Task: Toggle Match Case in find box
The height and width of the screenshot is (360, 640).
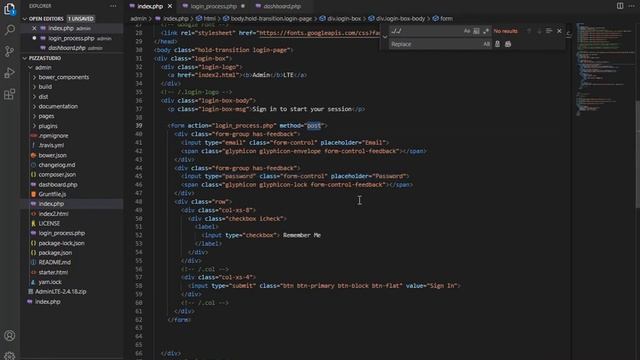Action: coord(467,31)
